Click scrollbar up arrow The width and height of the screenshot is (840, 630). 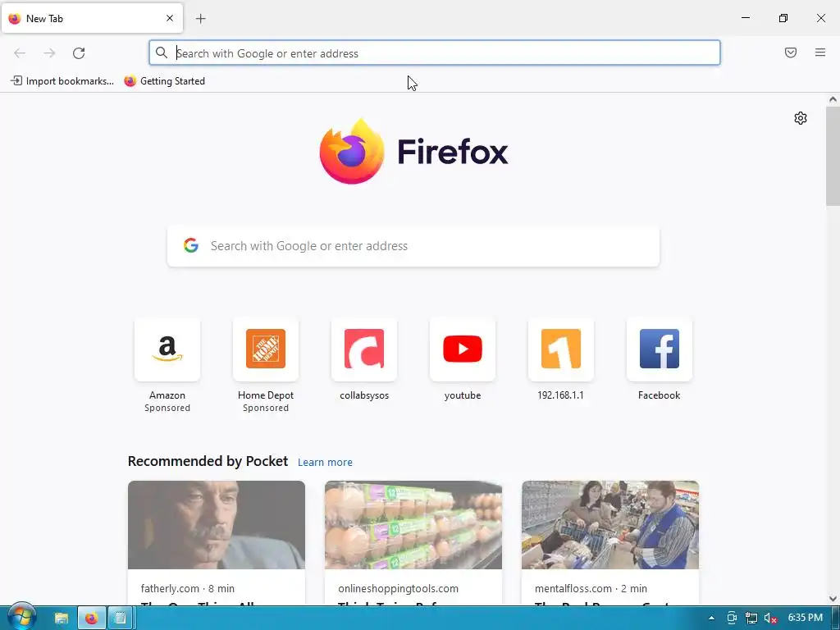[x=833, y=99]
